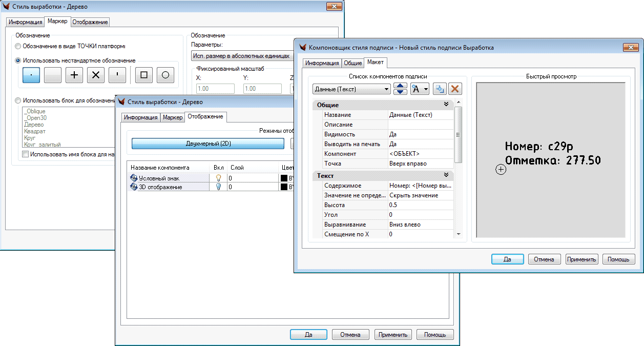Collapse the Общие property section
Screen dimensions: 644x346
(x=446, y=105)
